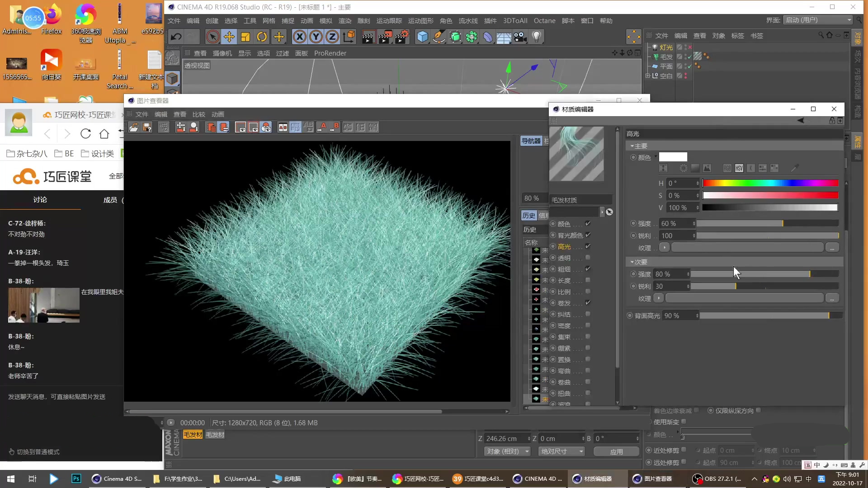The height and width of the screenshot is (488, 868).
Task: Toggle AB compare mode in Picture Viewer
Action: pos(283,127)
